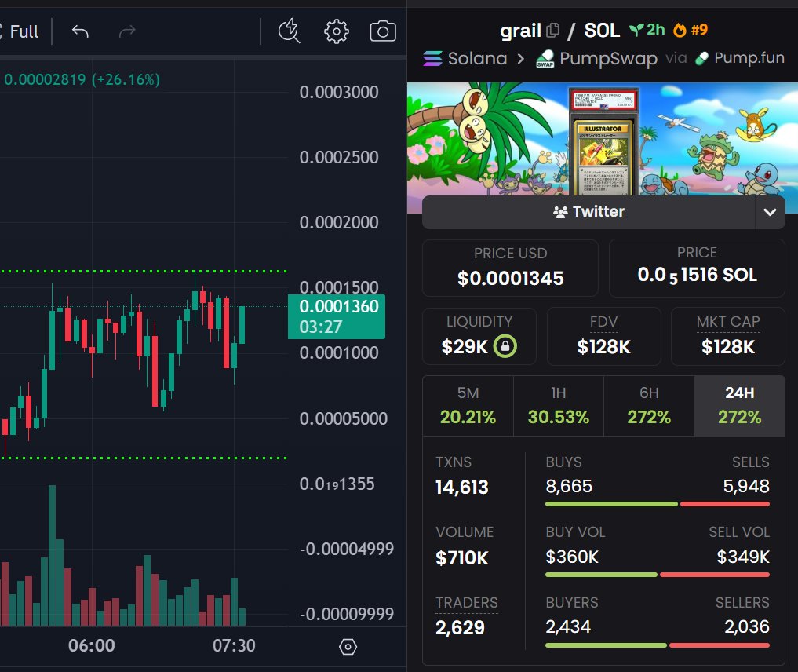Click the redo arrow in chart toolbar
Image resolution: width=798 pixels, height=672 pixels.
[x=127, y=31]
